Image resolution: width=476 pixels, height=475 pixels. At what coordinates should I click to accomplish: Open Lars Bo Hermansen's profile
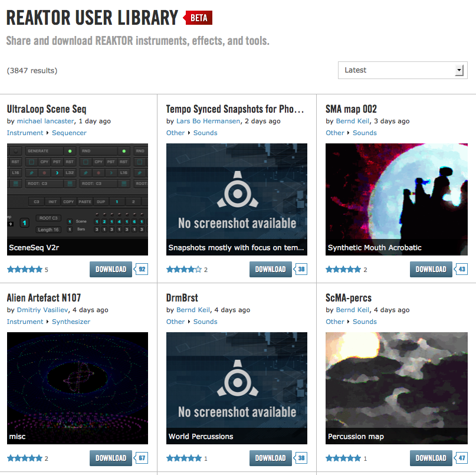click(208, 121)
